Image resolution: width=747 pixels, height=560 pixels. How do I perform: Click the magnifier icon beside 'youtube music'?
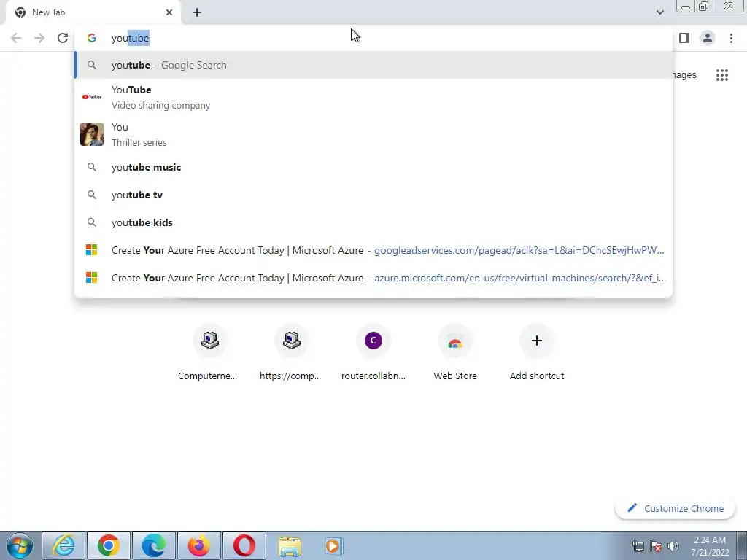coord(91,167)
